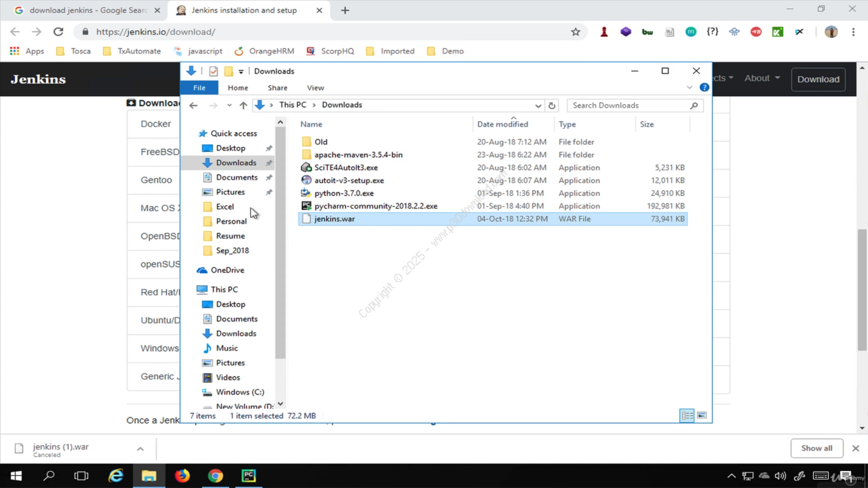
Task: Close the downloads bar in Chrome
Action: tap(855, 448)
